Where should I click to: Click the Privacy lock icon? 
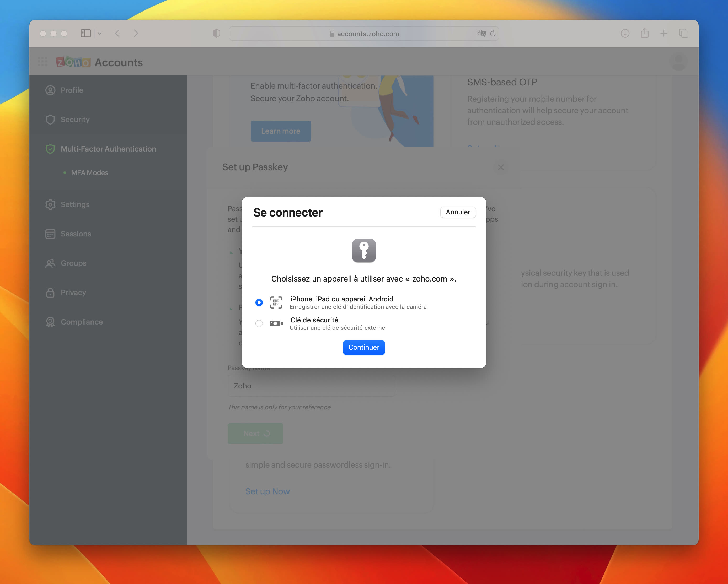coord(50,293)
